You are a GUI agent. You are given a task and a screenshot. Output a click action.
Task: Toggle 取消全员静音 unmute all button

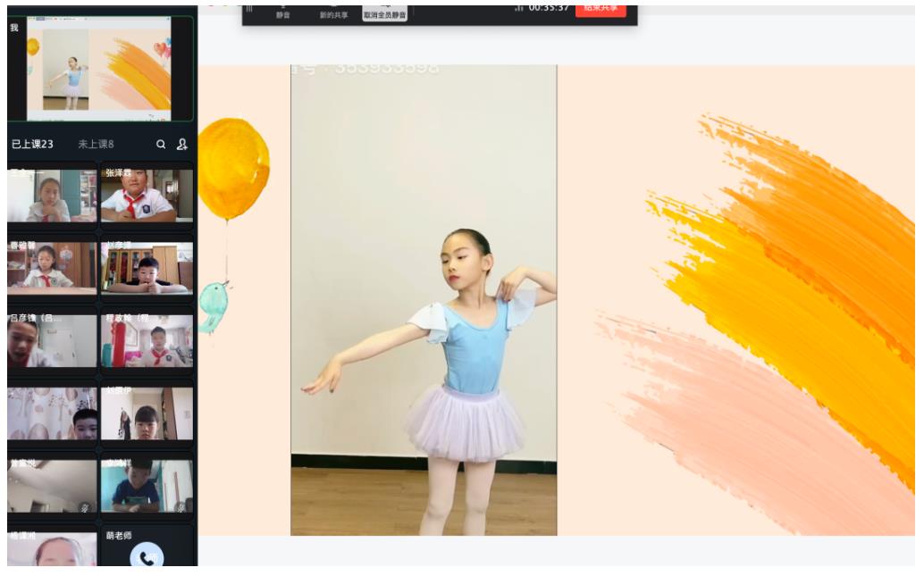click(384, 11)
